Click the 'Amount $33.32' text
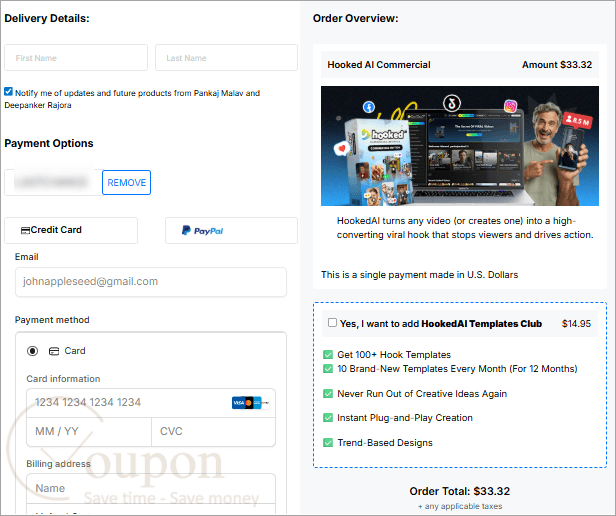 pos(557,65)
